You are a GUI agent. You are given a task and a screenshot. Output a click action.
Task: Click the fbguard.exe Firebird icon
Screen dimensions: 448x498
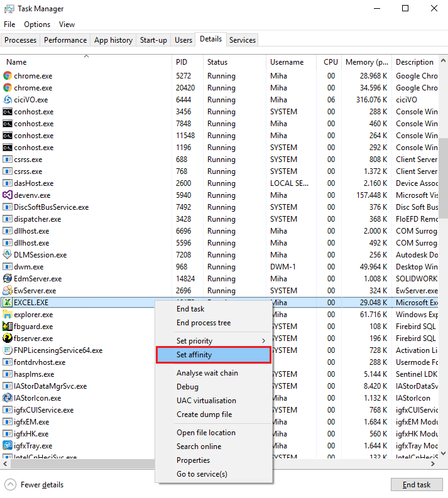(x=8, y=327)
